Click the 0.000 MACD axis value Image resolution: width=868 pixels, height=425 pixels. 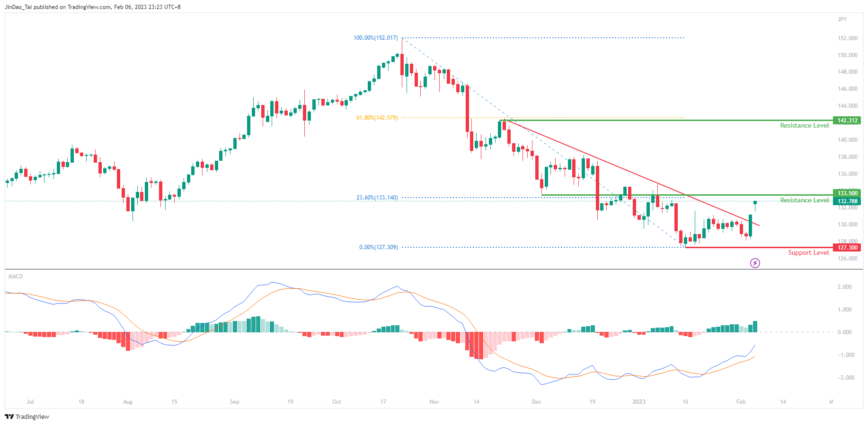point(845,332)
